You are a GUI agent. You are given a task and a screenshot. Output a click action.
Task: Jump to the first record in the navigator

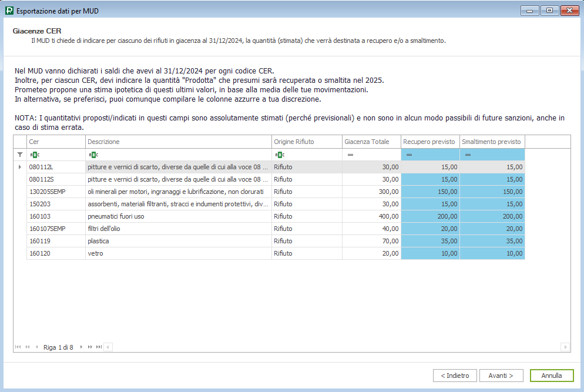(18, 347)
